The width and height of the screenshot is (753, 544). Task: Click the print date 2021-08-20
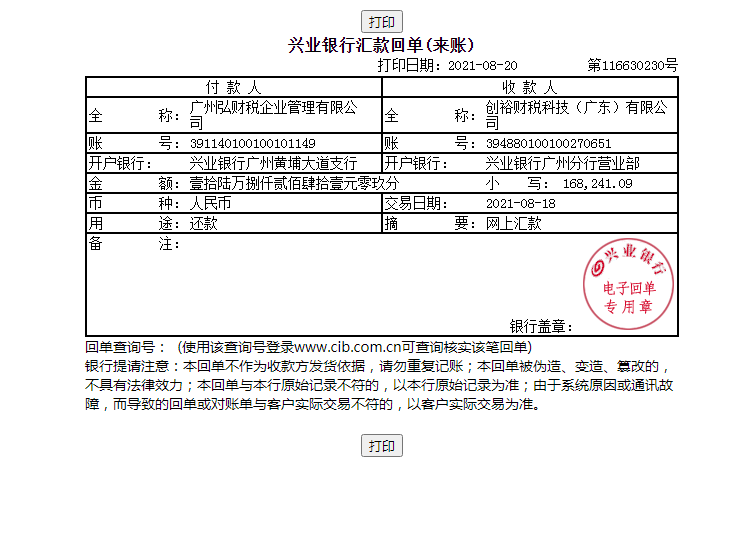483,65
